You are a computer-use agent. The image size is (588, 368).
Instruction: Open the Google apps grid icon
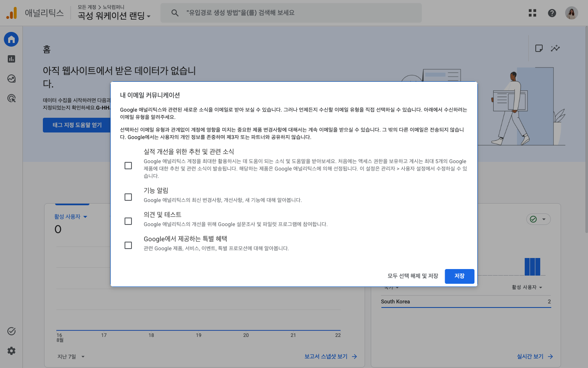[x=532, y=13]
